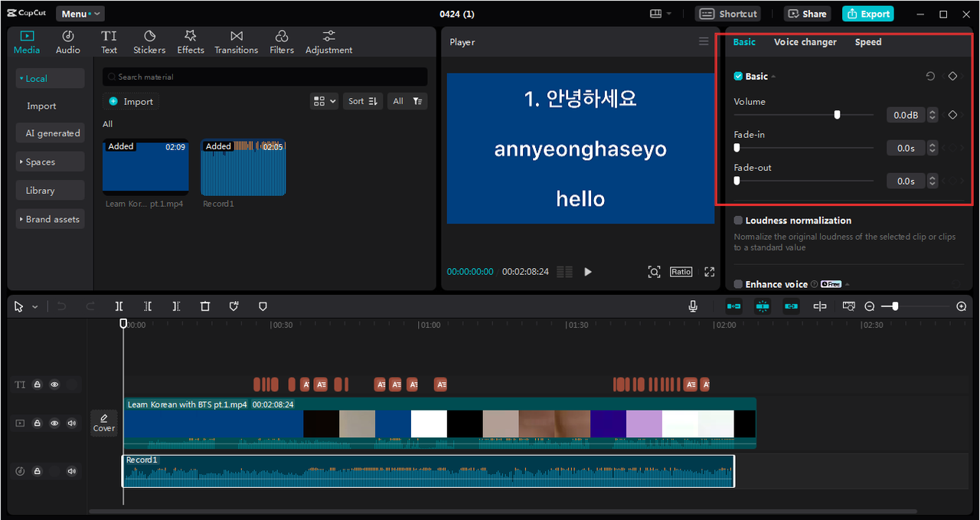Screen dimensions: 980x520
Task: Click the AI marker shield icon
Action: [x=234, y=306]
